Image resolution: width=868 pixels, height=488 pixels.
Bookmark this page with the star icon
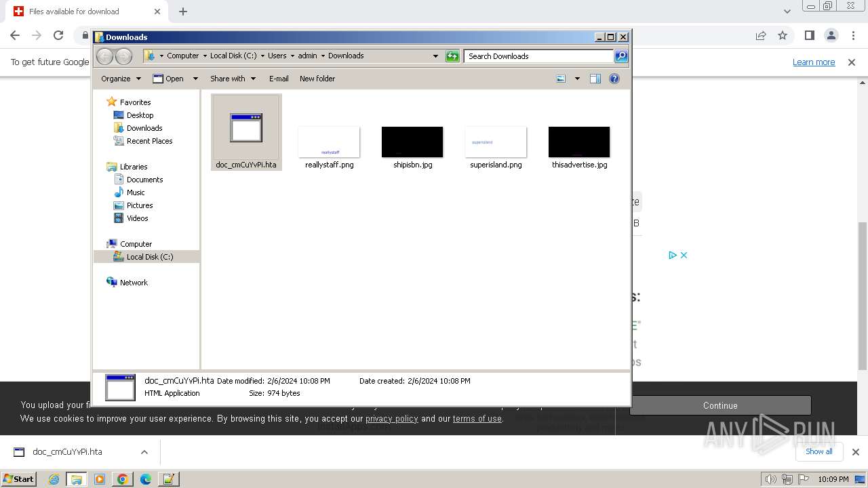point(783,36)
